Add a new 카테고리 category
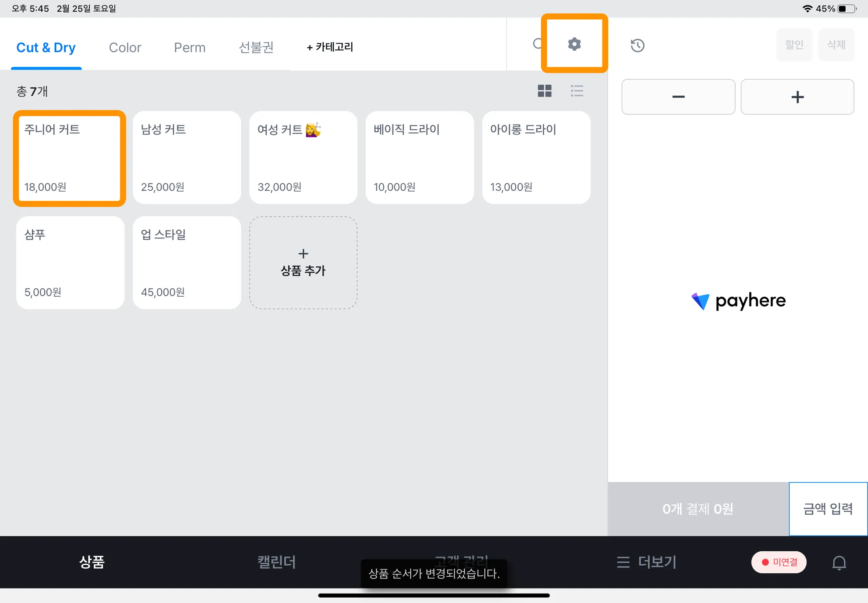This screenshot has height=603, width=868. click(330, 47)
